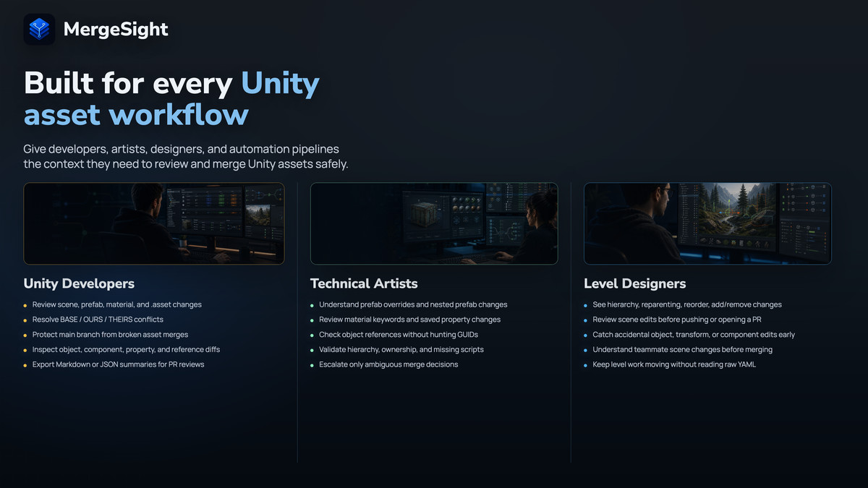Click the 'Give developers, artists, designers' subtitle line
This screenshot has width=868, height=488.
click(181, 150)
